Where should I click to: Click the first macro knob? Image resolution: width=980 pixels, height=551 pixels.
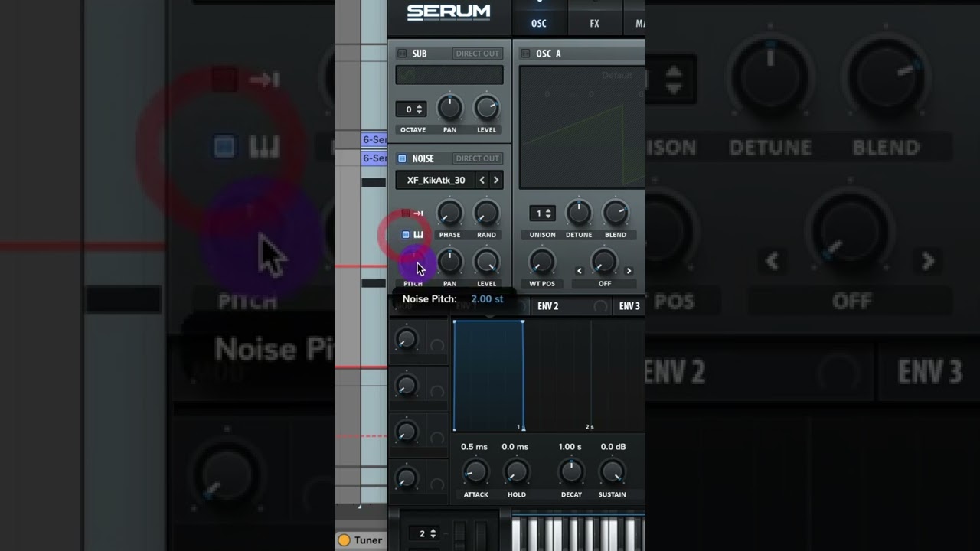pyautogui.click(x=406, y=339)
